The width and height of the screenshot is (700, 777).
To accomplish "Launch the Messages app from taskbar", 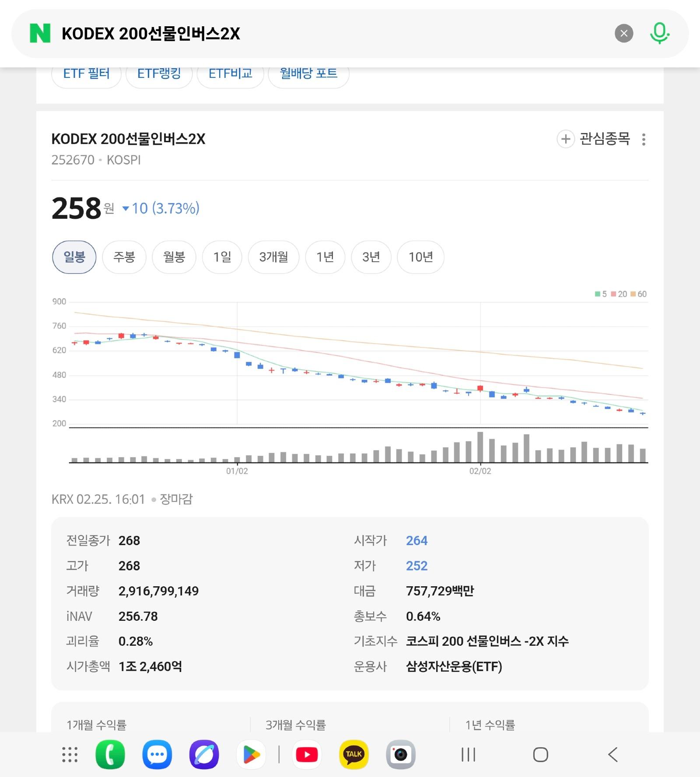I will [157, 755].
